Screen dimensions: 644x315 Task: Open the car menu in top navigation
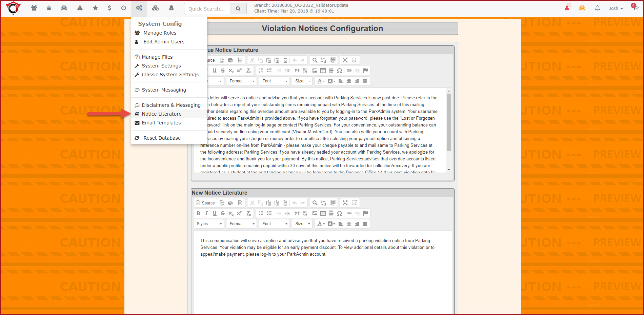(x=64, y=8)
